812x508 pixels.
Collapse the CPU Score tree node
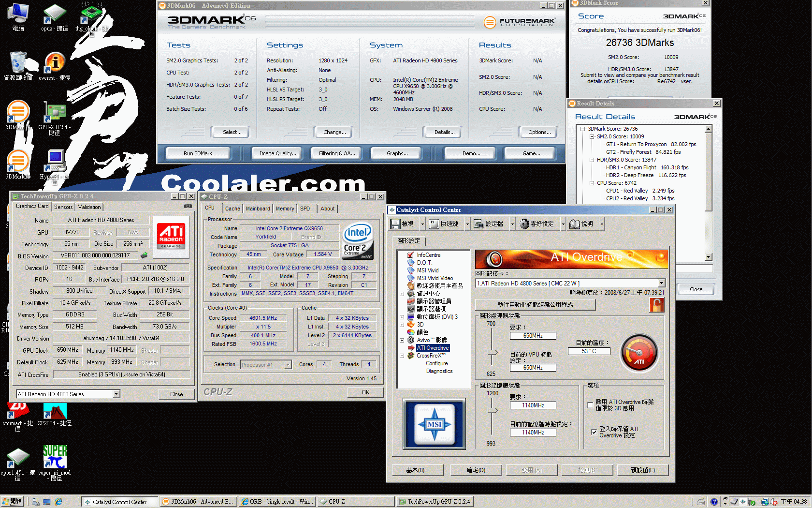[592, 183]
